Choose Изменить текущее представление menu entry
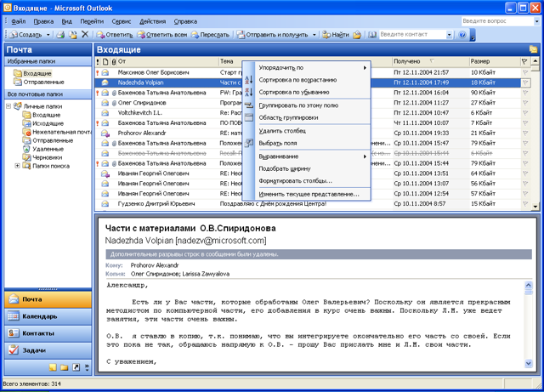The height and width of the screenshot is (392, 544). pos(307,194)
